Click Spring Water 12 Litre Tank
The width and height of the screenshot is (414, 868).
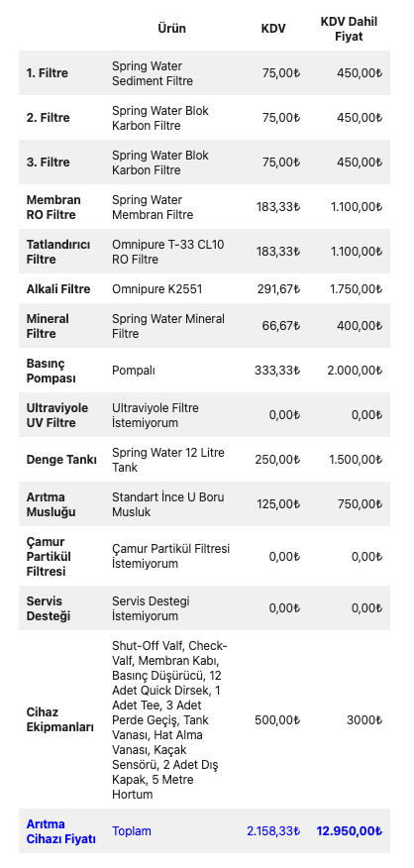click(168, 460)
